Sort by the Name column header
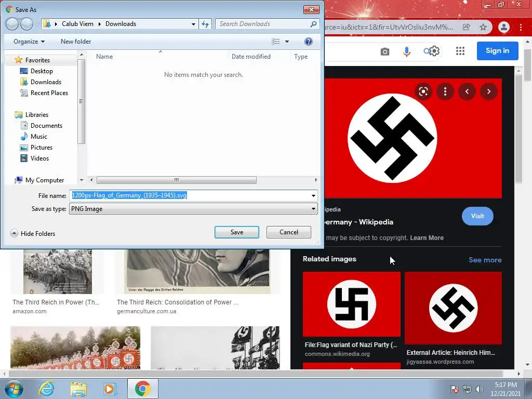Viewport: 532px width, 399px height. click(104, 57)
